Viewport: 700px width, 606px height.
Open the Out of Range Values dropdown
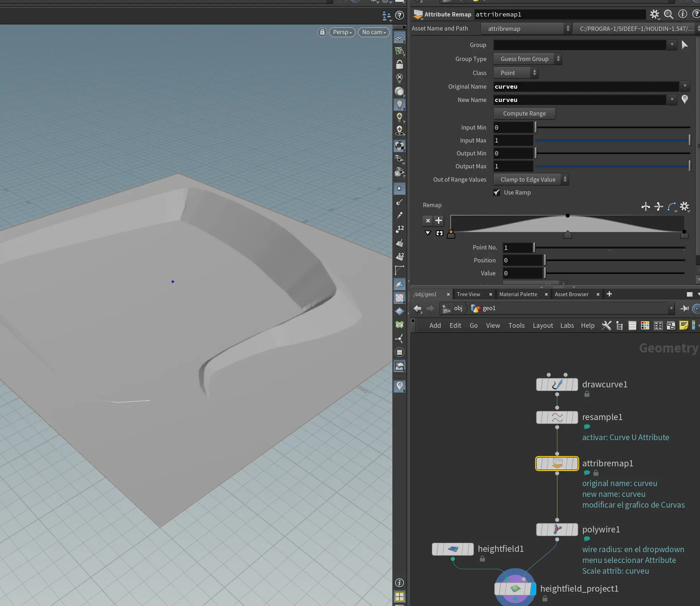(x=531, y=180)
